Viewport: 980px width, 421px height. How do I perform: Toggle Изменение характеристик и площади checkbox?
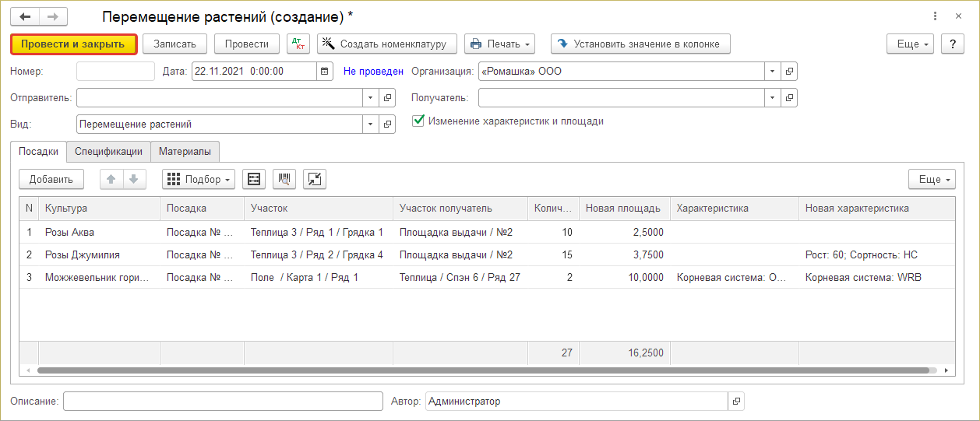point(418,121)
